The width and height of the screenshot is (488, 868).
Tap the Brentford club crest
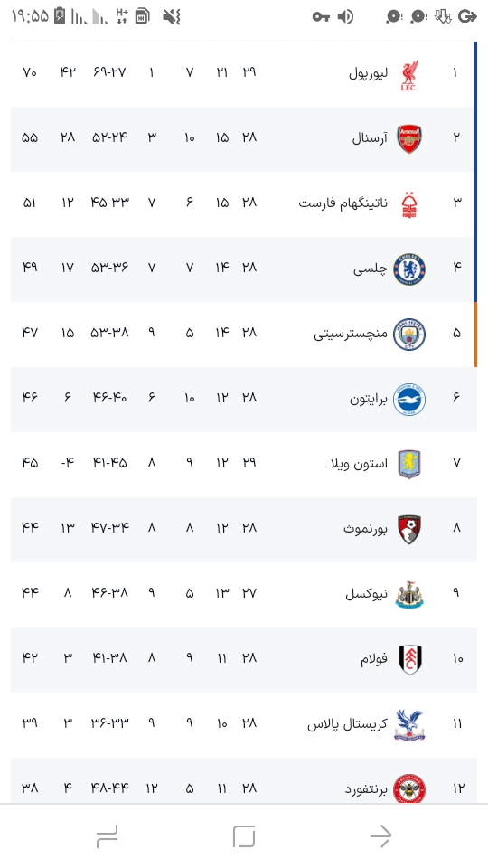pos(409,788)
